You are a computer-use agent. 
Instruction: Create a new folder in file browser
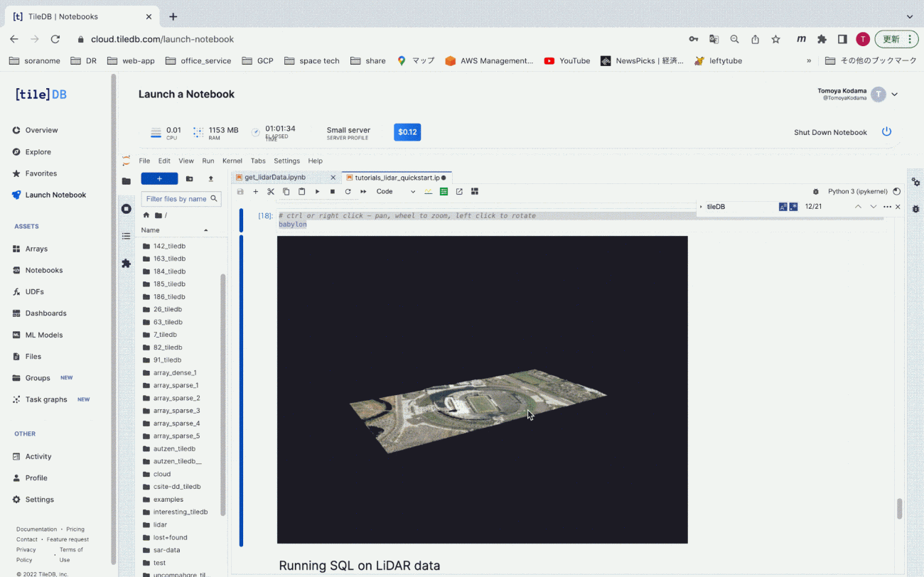[189, 179]
